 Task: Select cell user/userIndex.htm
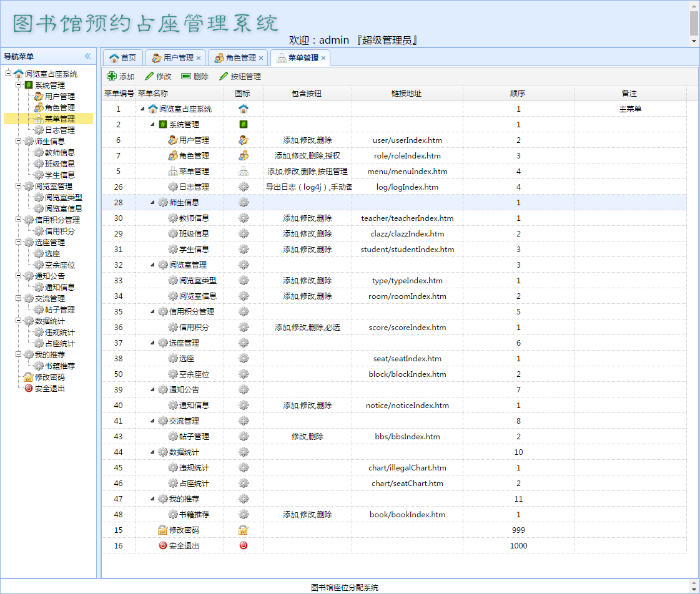point(407,140)
